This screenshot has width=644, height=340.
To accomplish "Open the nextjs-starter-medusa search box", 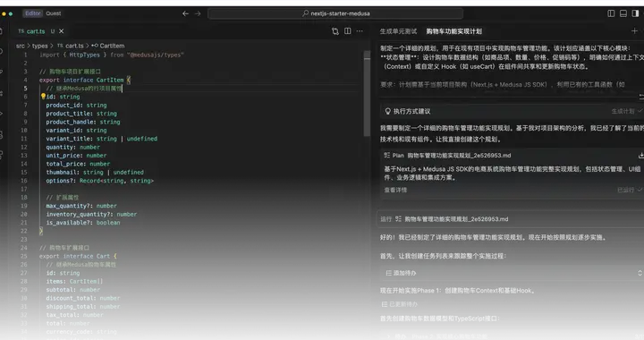I will click(335, 13).
